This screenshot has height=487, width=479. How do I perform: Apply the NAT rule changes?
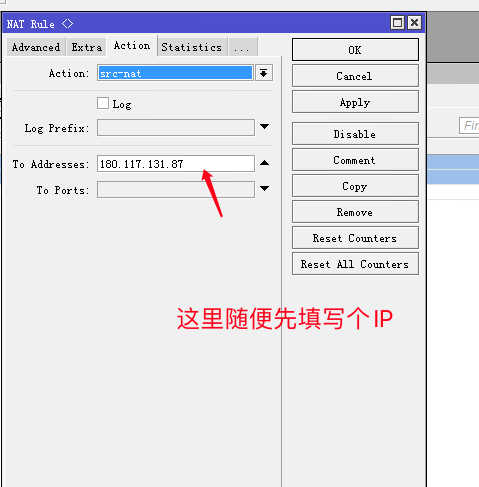click(355, 102)
